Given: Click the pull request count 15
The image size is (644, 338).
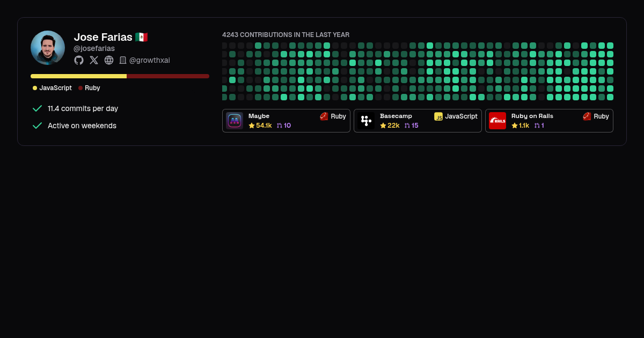Looking at the screenshot, I should click(415, 126).
